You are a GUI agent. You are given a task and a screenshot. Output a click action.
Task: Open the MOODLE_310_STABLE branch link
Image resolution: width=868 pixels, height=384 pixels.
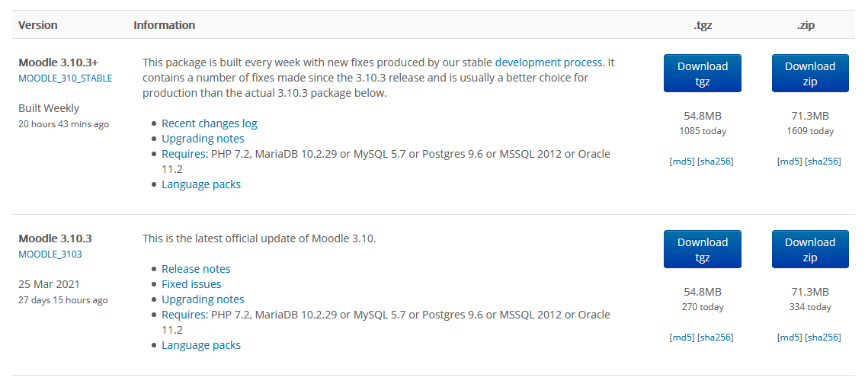65,78
